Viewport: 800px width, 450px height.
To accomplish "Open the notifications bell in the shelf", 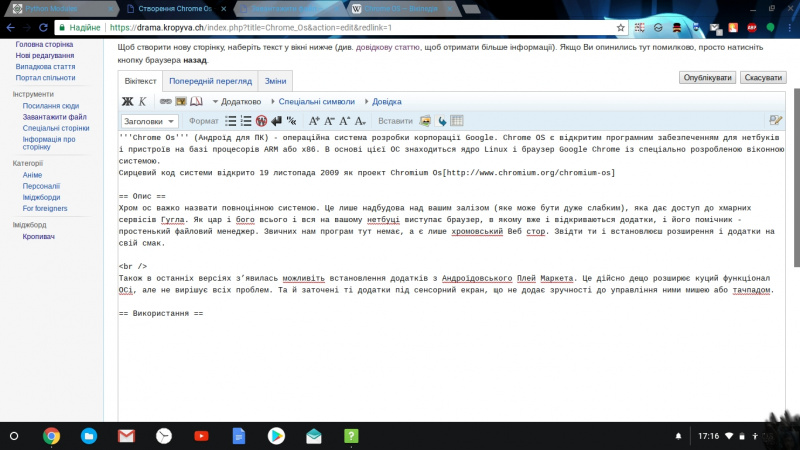I will [679, 436].
